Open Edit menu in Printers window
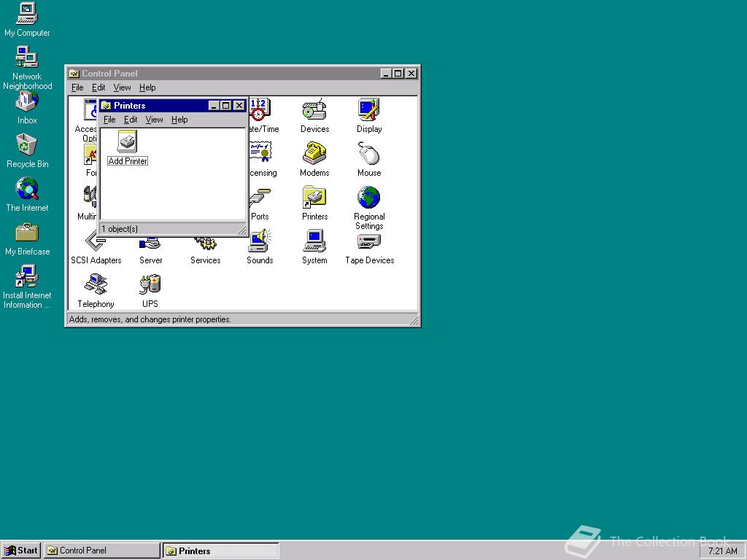 pos(131,120)
